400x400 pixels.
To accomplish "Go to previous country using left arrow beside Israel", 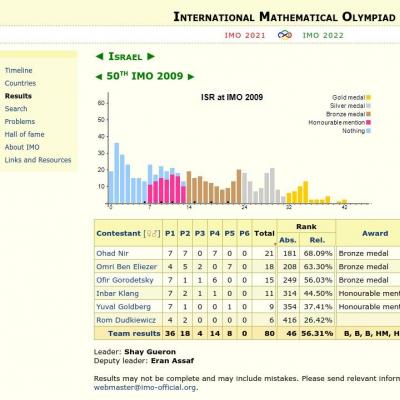I will coord(99,57).
